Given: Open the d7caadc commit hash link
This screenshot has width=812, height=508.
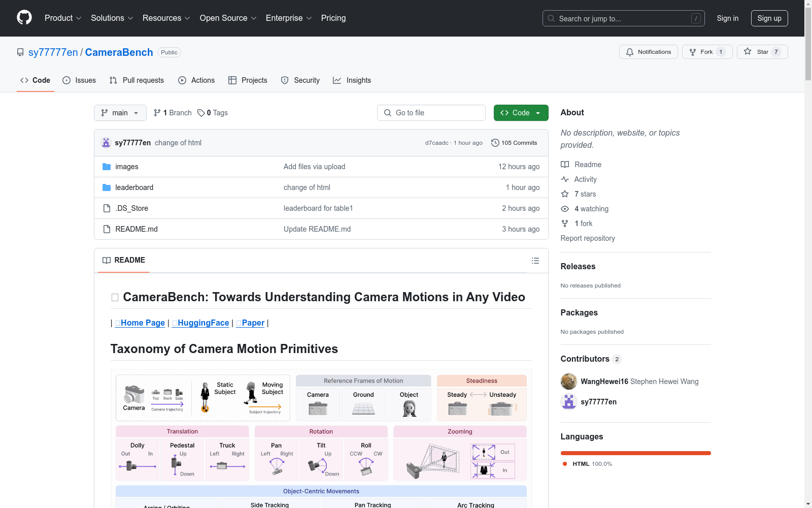Looking at the screenshot, I should click(437, 143).
